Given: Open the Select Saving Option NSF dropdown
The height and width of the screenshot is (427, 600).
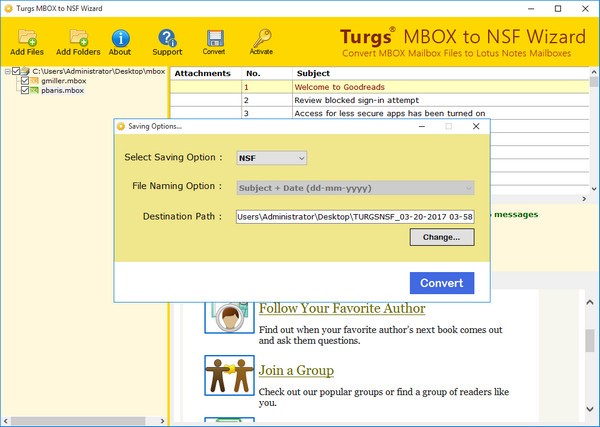Looking at the screenshot, I should coord(271,158).
